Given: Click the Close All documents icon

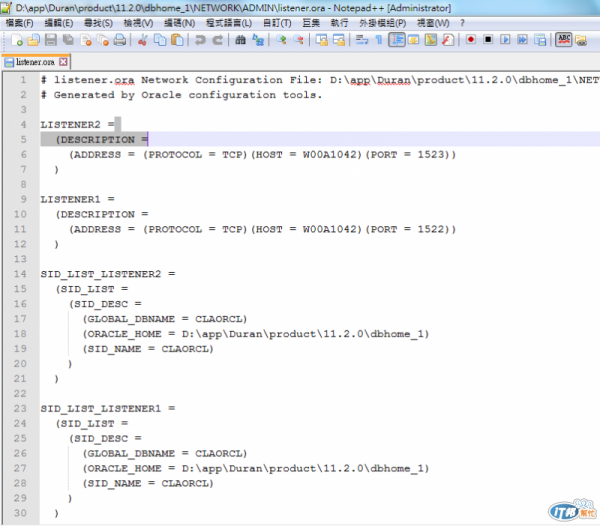Looking at the screenshot, I should coord(103,40).
